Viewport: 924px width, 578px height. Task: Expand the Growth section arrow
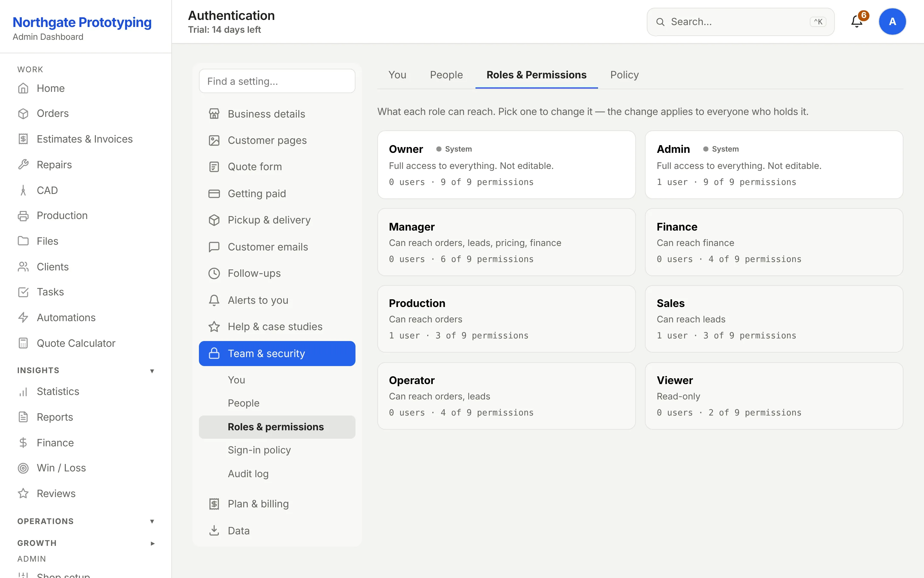[152, 543]
